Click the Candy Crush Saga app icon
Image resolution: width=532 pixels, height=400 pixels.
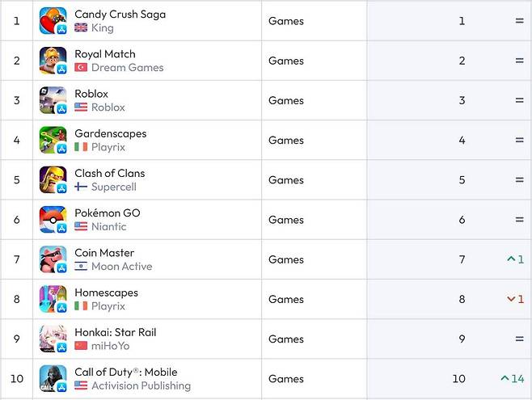pos(53,21)
